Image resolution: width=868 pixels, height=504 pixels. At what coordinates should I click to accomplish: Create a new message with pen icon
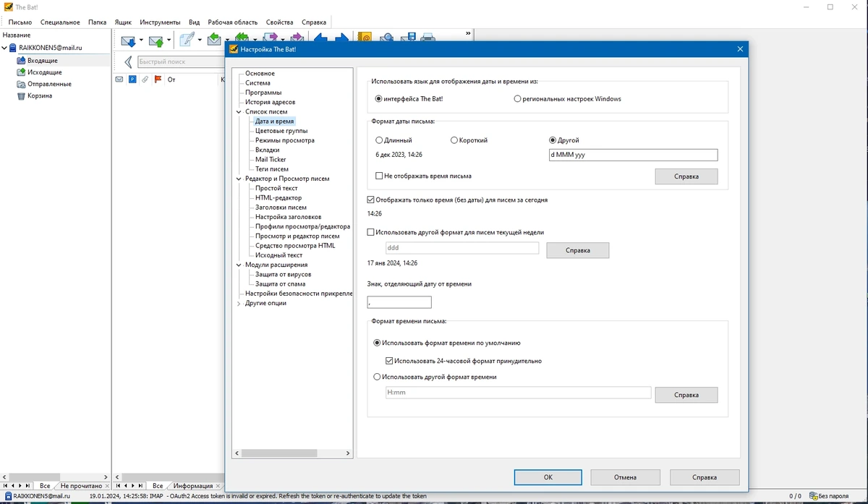tap(187, 40)
